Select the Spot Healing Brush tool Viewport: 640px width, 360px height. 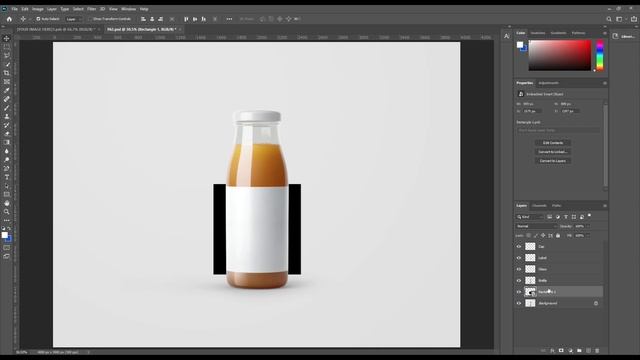click(7, 99)
